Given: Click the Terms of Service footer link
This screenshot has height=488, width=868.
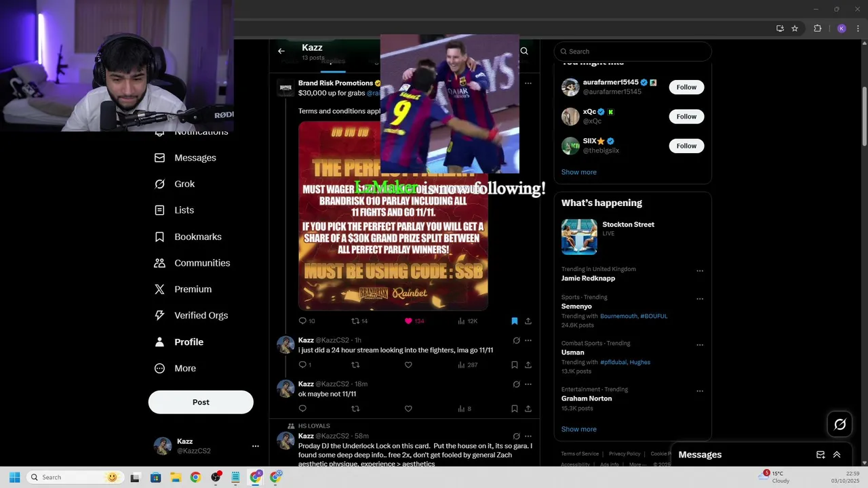Looking at the screenshot, I should tap(580, 453).
